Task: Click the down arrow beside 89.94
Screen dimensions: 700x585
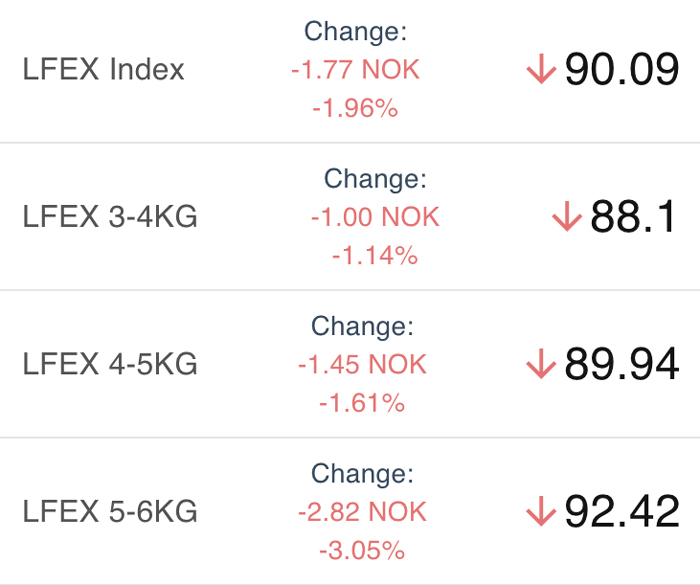Action: coord(541,364)
